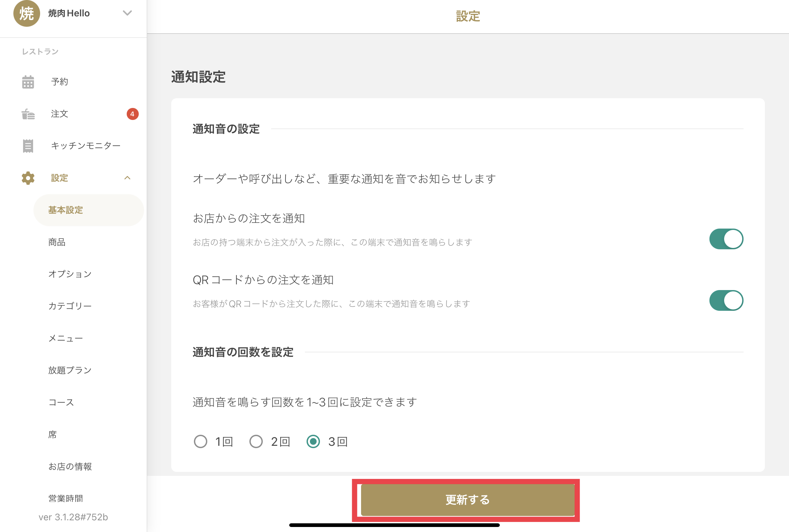
Task: Open the 焼肉Hello restaurant switcher chevron
Action: tap(127, 13)
